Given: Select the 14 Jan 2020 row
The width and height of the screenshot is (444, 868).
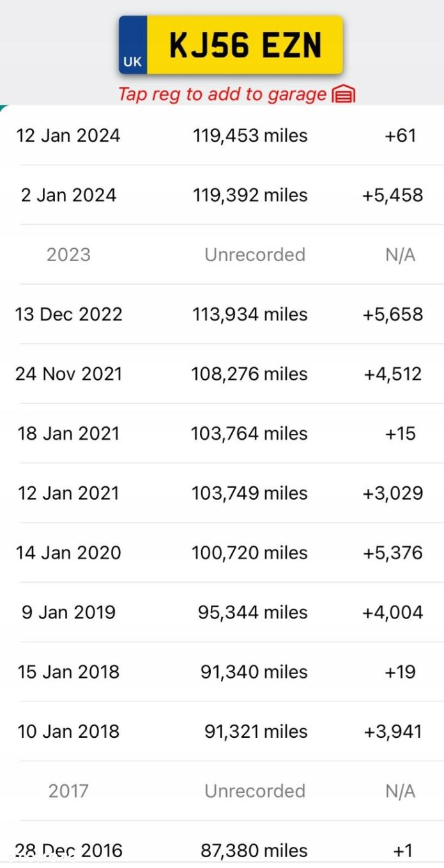Looking at the screenshot, I should (222, 553).
